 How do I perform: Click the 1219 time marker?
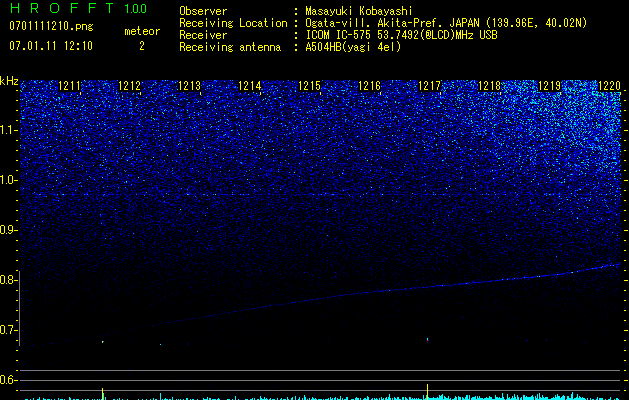tap(550, 86)
